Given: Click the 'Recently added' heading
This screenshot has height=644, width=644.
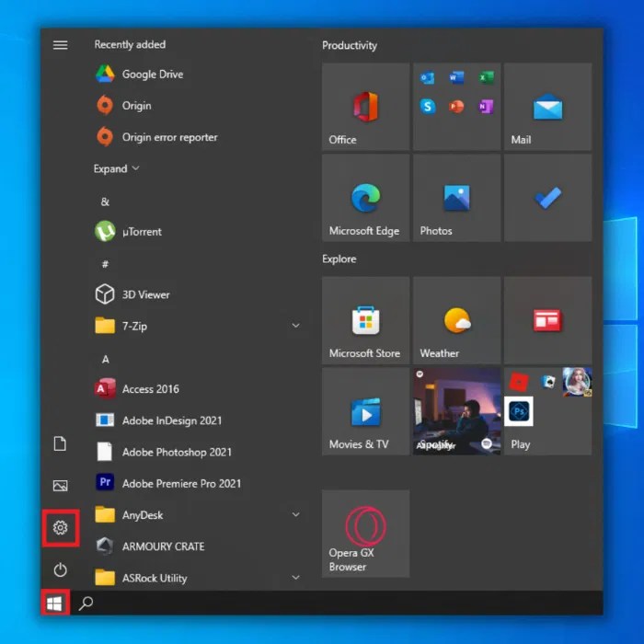Looking at the screenshot, I should (x=130, y=44).
